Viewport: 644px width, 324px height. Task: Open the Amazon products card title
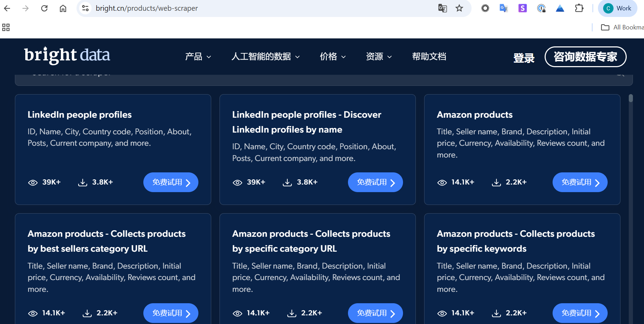point(475,115)
